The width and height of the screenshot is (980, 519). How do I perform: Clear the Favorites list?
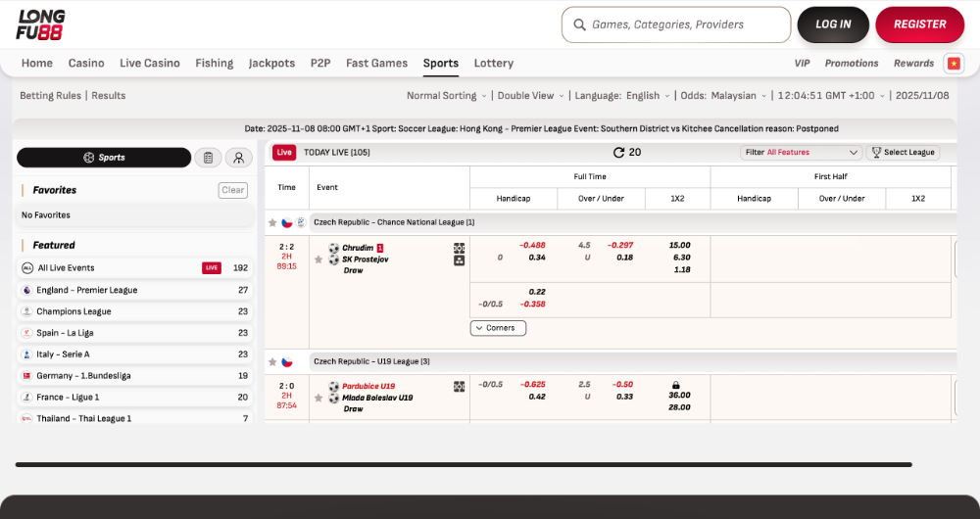[x=232, y=190]
